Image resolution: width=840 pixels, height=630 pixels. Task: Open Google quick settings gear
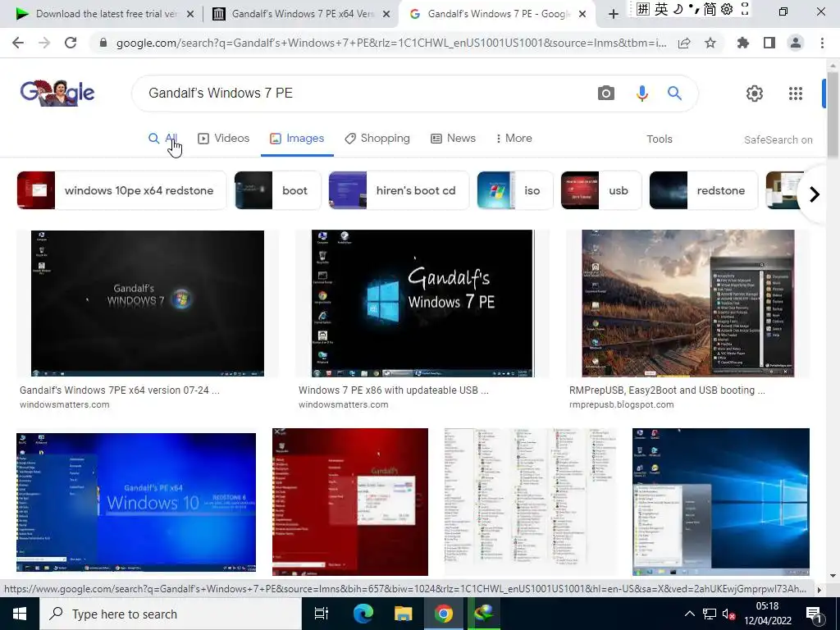pyautogui.click(x=755, y=94)
